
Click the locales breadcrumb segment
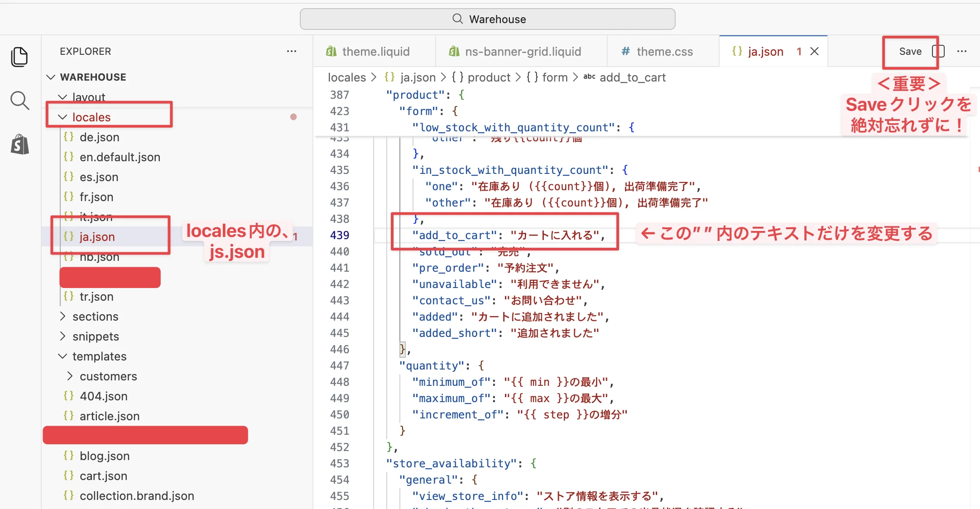pos(347,77)
